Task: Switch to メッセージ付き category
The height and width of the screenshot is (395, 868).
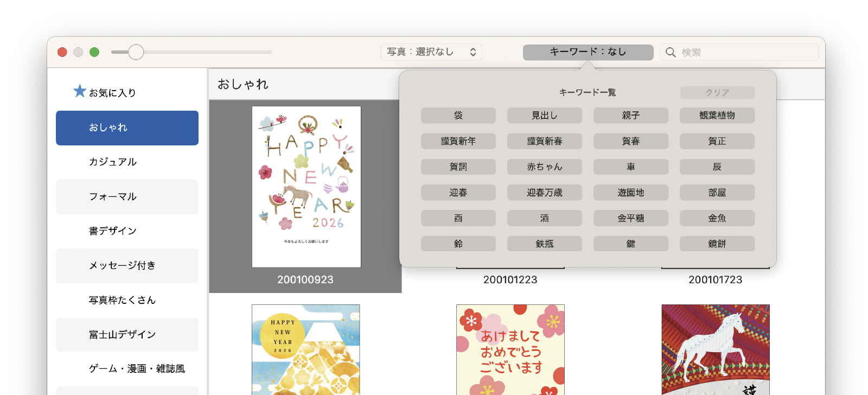Action: click(127, 265)
